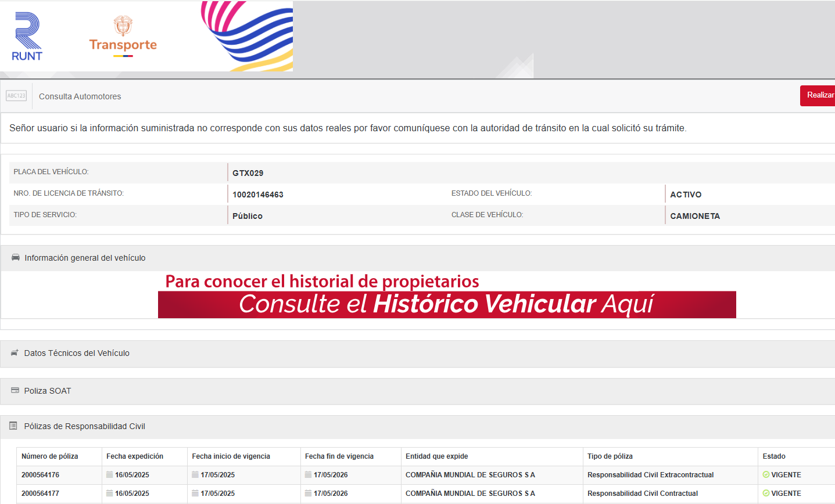The image size is (835, 504).
Task: Collapse the Pólizas de Responsabilidad Civil section
Action: tap(85, 426)
